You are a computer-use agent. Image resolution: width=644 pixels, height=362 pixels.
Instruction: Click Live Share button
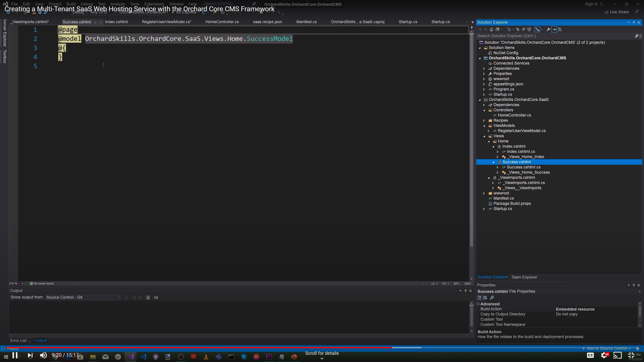click(616, 12)
